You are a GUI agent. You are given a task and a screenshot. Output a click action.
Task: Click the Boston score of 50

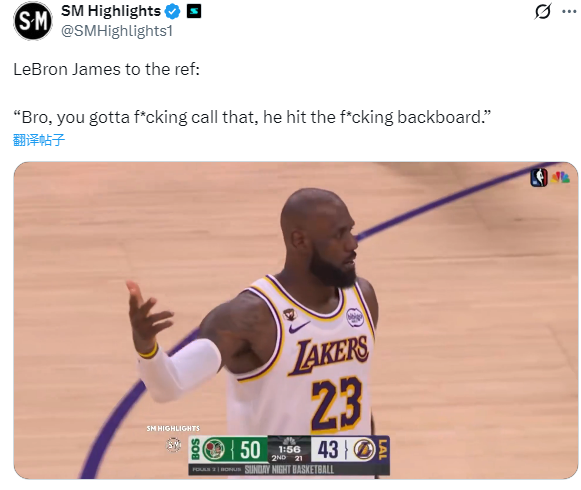(x=250, y=450)
